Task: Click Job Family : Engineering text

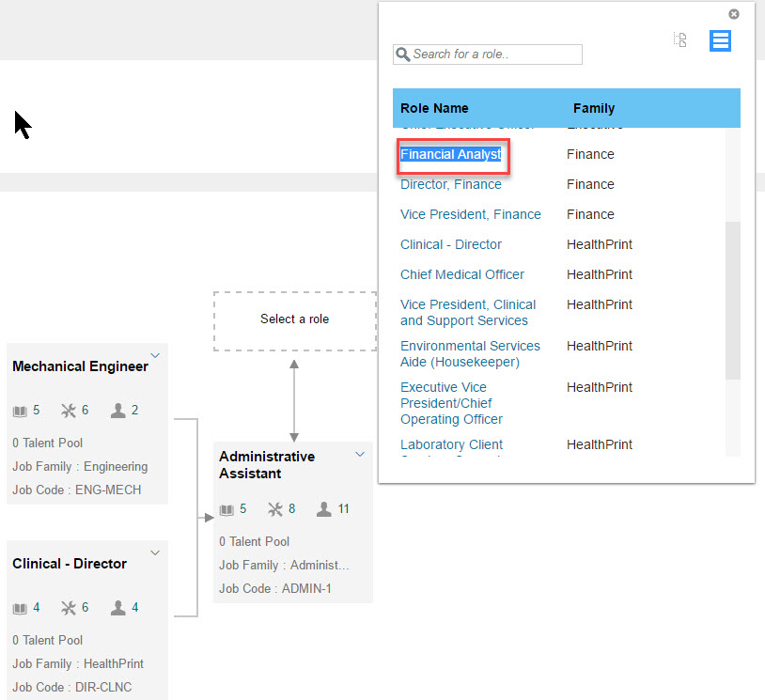Action: (x=80, y=467)
